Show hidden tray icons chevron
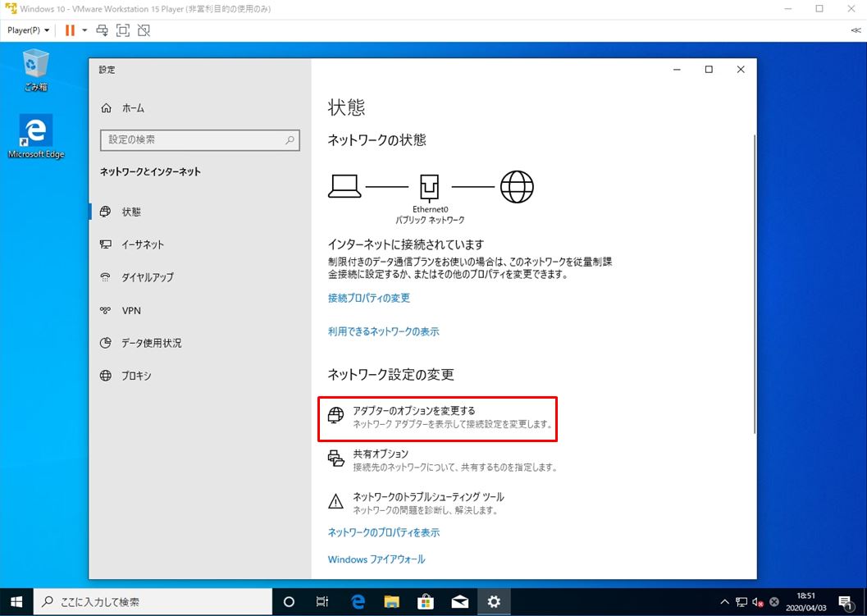The height and width of the screenshot is (616, 867). (725, 602)
